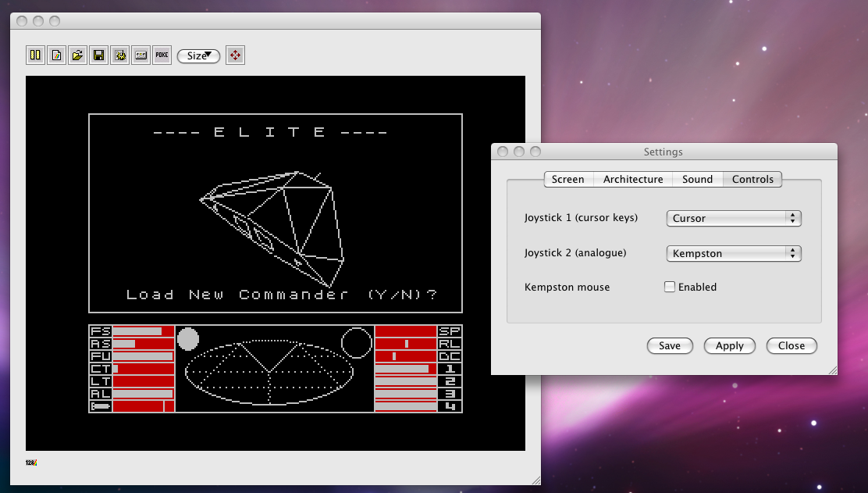The height and width of the screenshot is (493, 868).
Task: Switch to the Sound tab
Action: 698,180
